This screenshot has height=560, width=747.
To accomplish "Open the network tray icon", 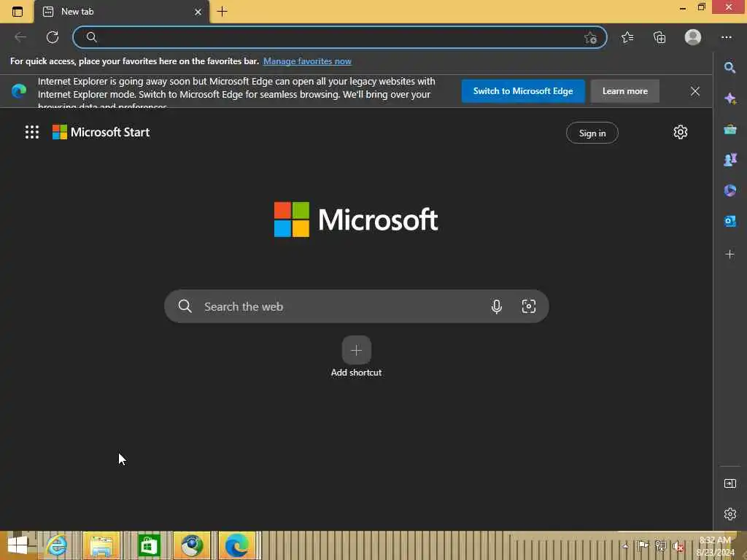I will click(x=660, y=546).
